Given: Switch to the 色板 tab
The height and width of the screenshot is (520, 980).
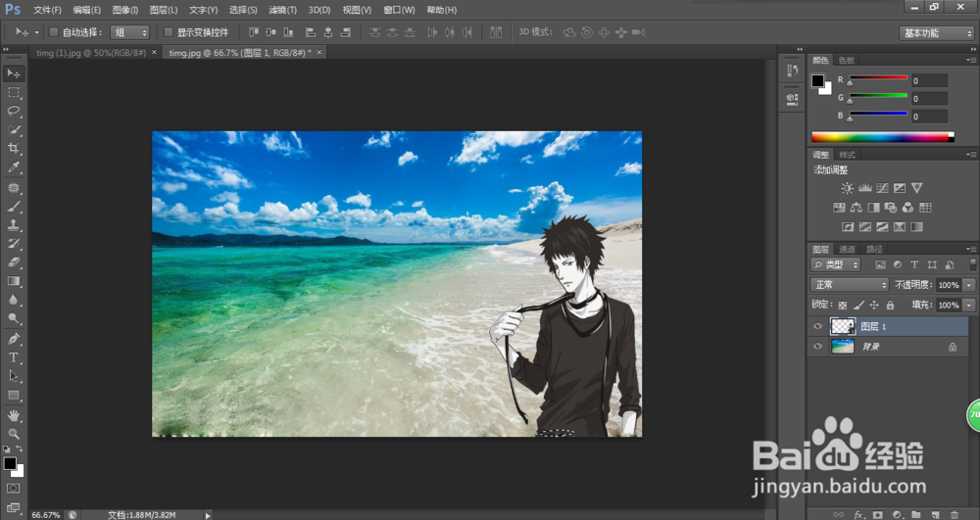Looking at the screenshot, I should (x=847, y=61).
